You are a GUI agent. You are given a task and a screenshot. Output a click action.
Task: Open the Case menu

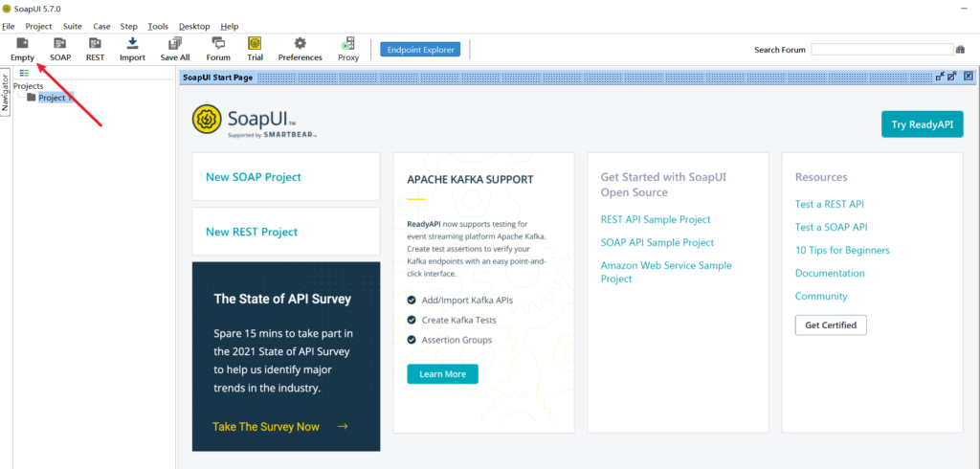tap(101, 26)
